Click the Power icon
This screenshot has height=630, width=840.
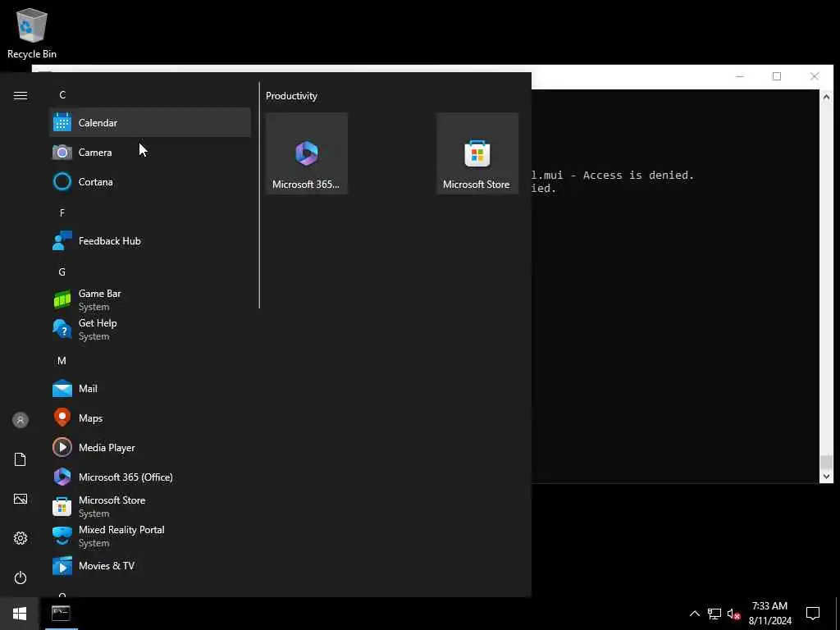21,577
